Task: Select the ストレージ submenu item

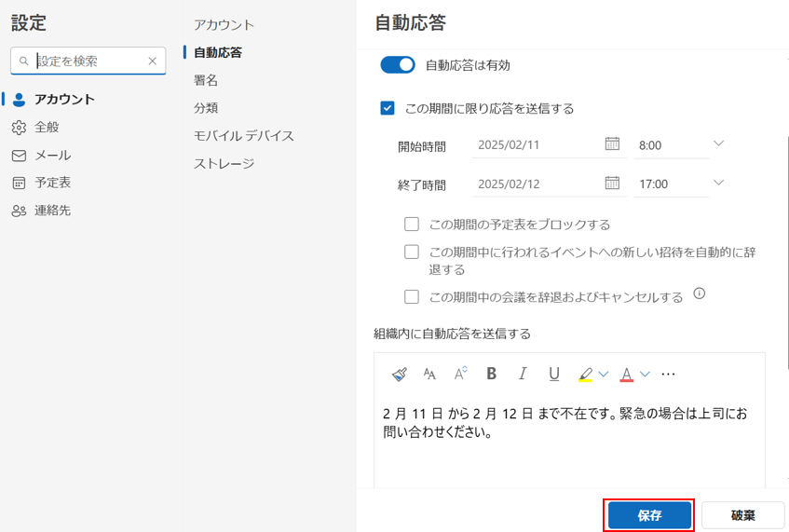Action: point(224,163)
